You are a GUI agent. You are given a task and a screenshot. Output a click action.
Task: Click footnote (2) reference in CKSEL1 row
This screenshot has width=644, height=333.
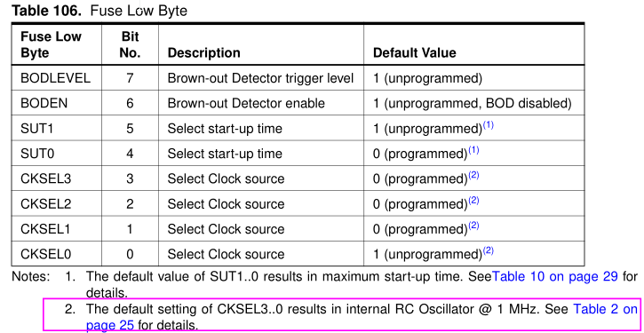(473, 226)
